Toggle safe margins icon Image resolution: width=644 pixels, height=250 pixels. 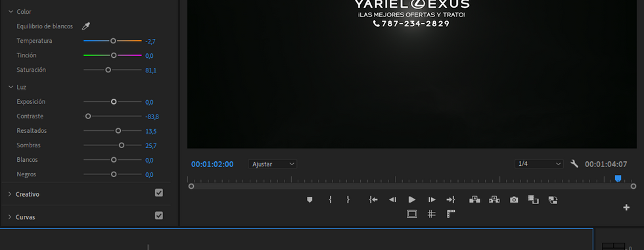(412, 214)
